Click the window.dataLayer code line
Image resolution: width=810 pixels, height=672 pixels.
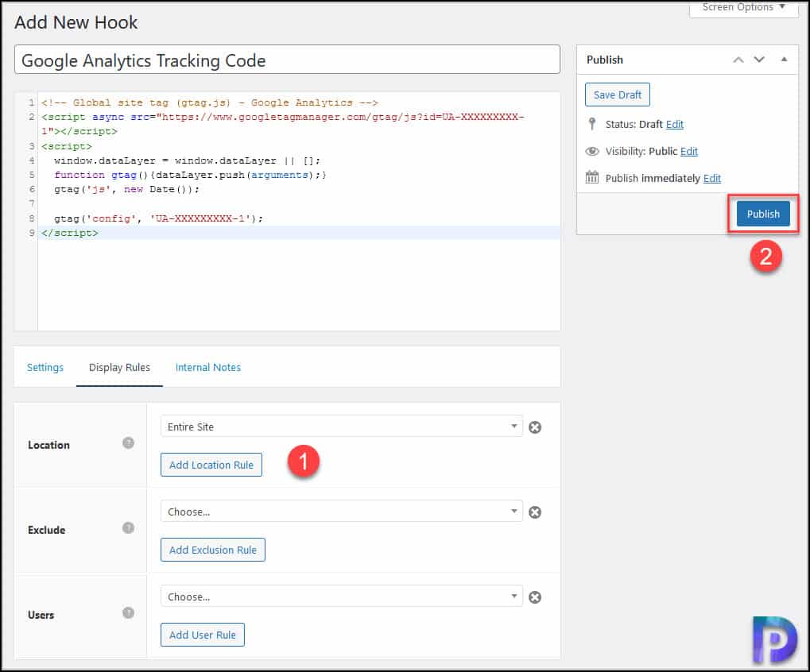187,160
